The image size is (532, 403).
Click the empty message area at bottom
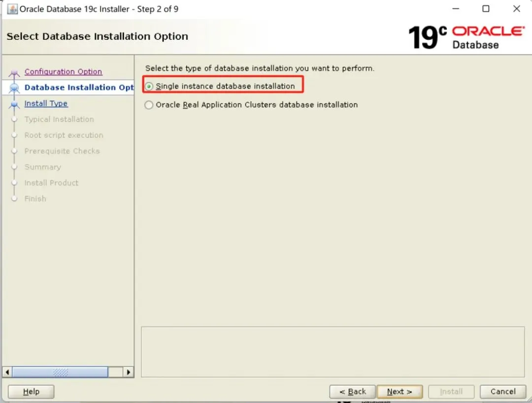tap(333, 352)
